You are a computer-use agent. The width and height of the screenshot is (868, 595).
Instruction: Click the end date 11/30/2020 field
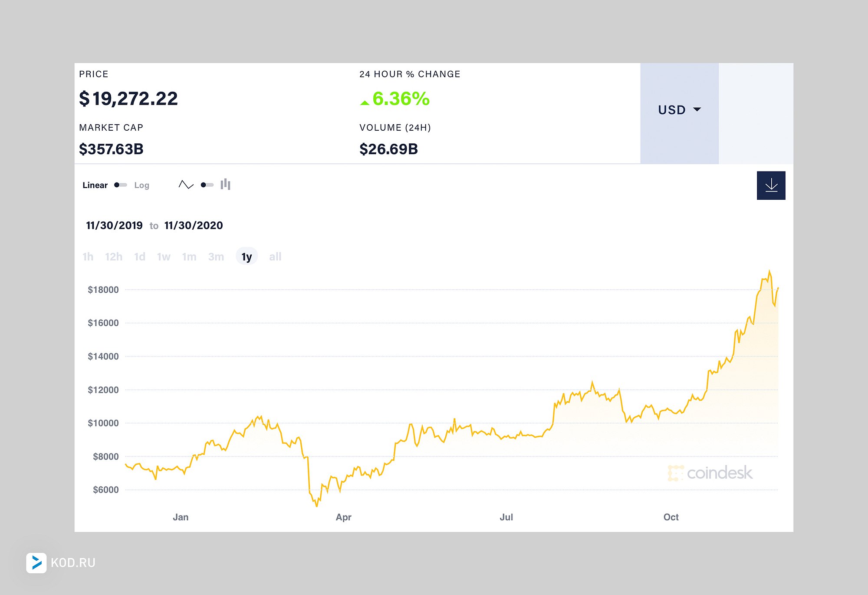coord(194,225)
